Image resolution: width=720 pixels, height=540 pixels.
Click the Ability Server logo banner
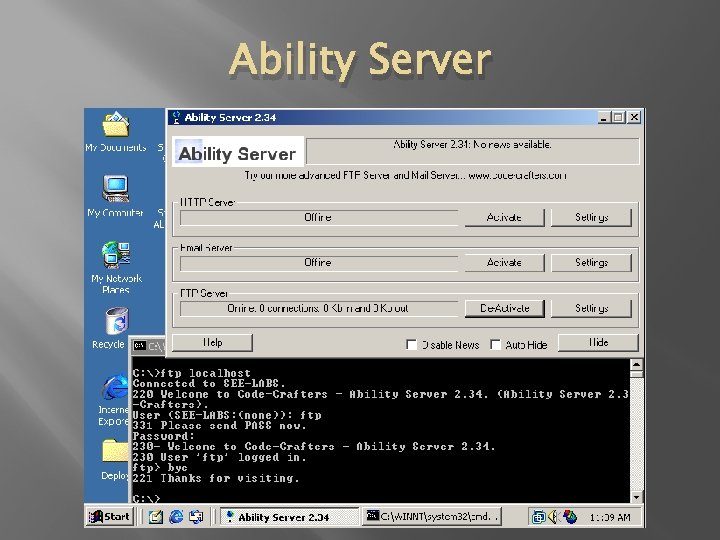point(238,152)
